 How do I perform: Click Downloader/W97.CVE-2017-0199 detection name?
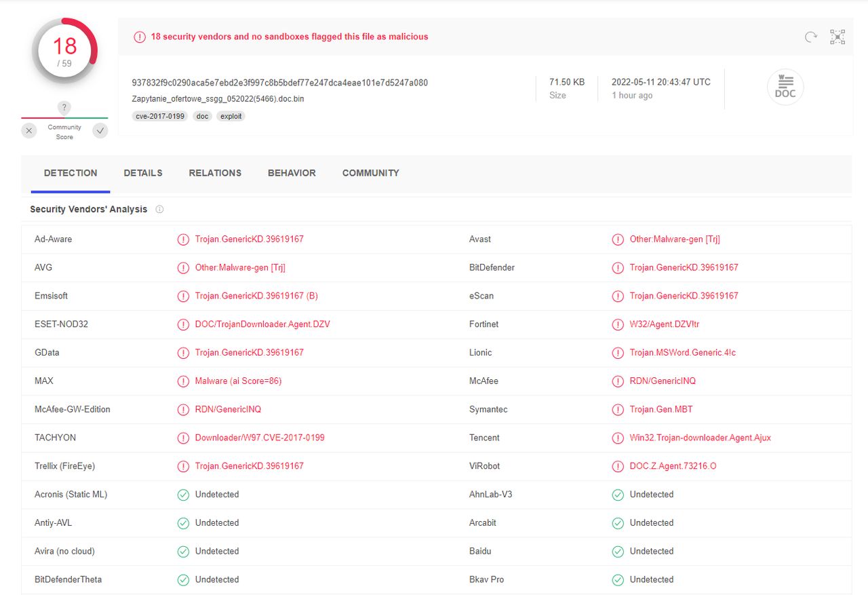coord(260,438)
